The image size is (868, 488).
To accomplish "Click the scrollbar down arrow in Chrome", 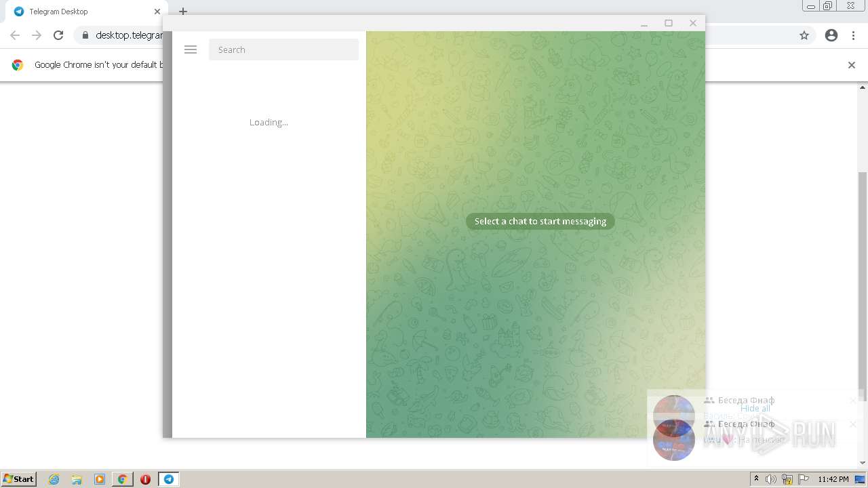I will pos(863,463).
